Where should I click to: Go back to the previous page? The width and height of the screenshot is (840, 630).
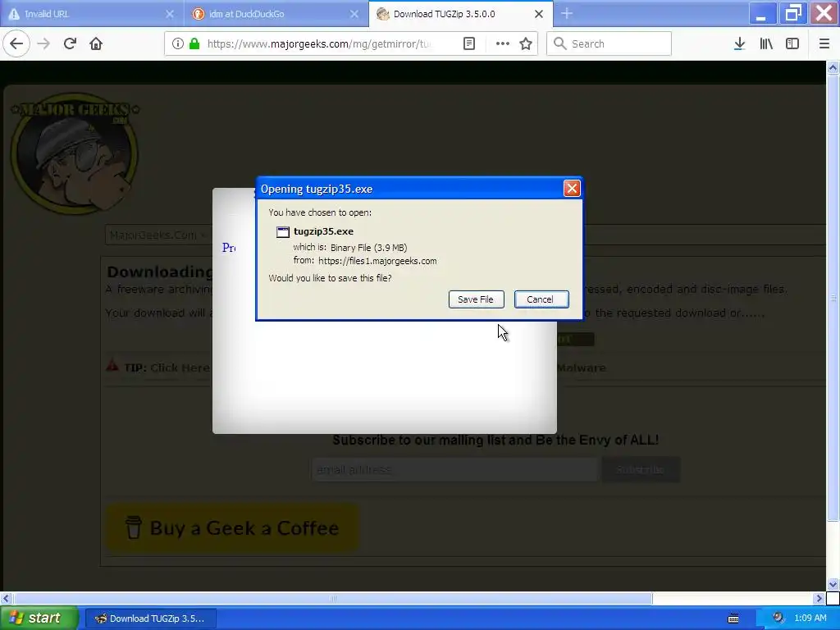(x=16, y=44)
